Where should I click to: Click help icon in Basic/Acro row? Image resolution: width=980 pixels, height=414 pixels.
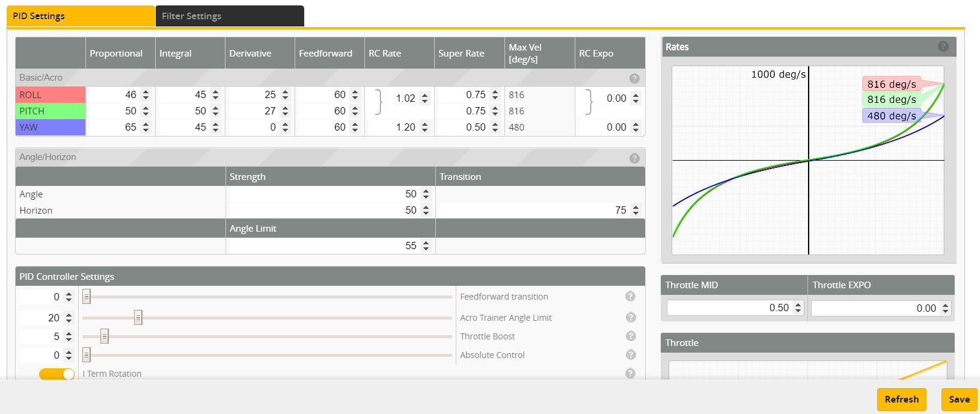634,78
